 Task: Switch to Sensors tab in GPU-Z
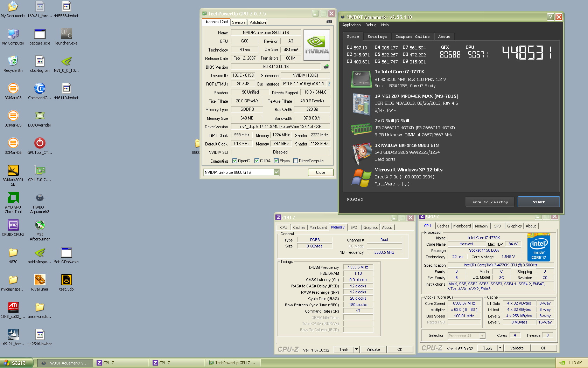239,22
